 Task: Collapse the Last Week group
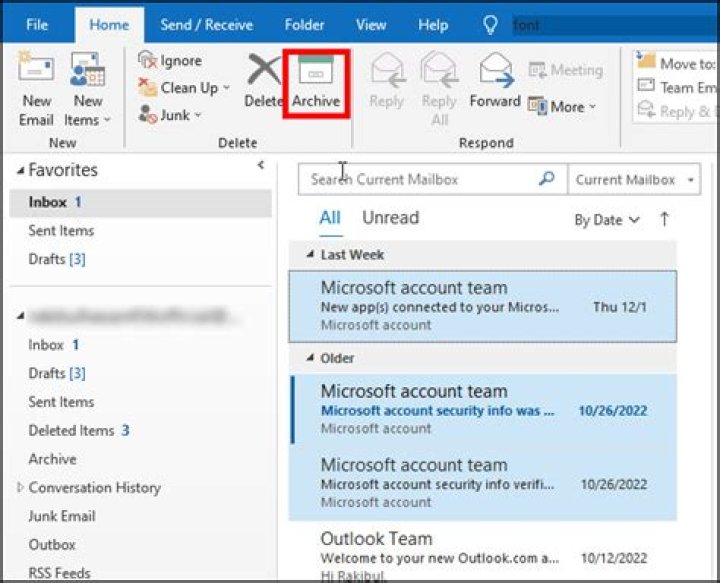pos(310,254)
